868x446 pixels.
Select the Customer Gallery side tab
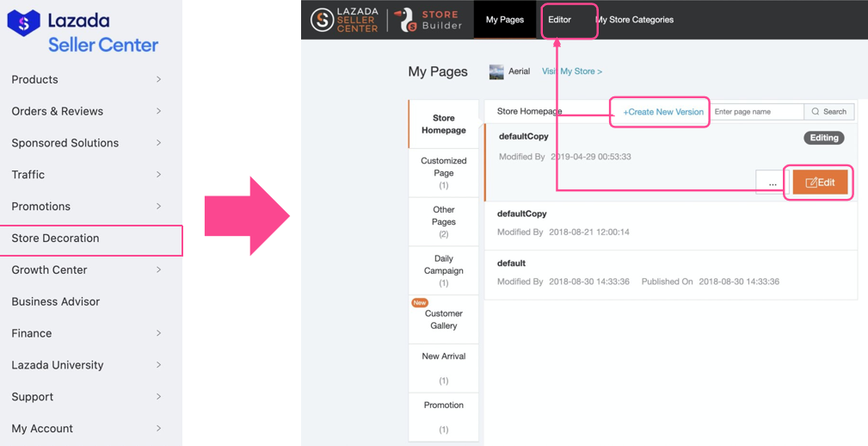click(443, 319)
